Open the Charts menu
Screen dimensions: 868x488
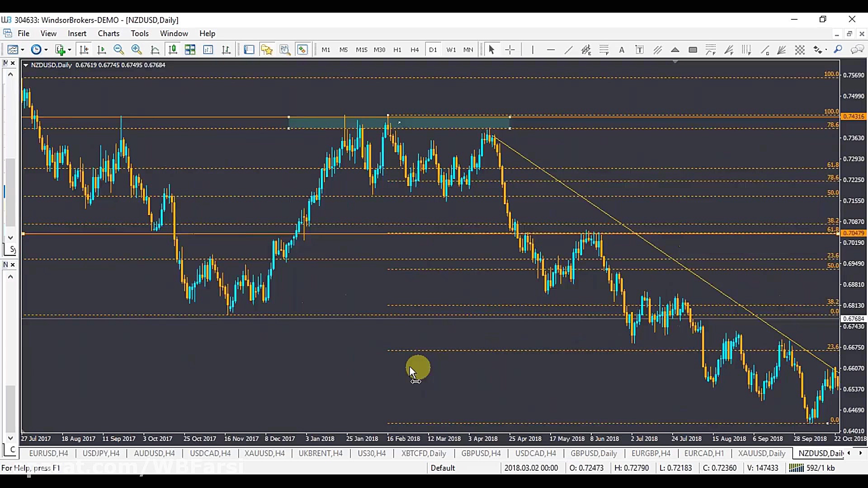pos(108,33)
